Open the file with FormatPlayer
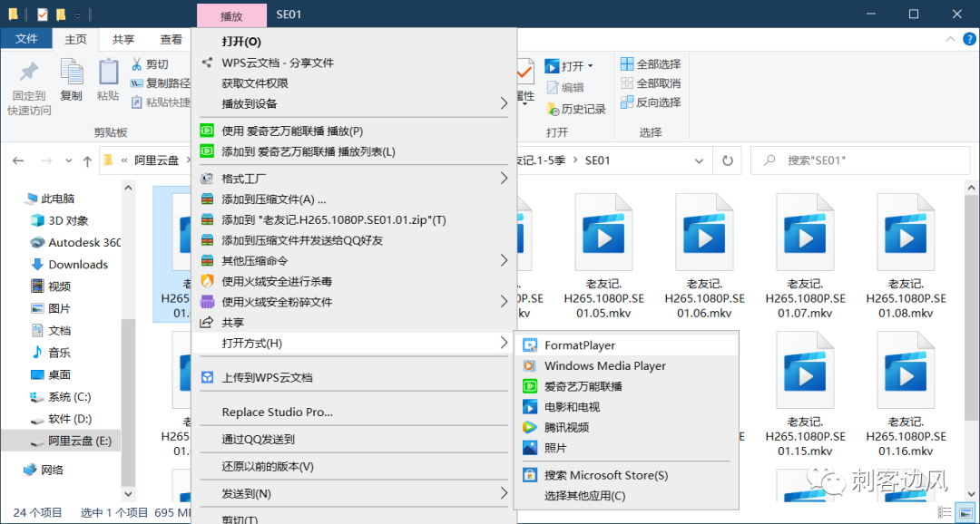The height and width of the screenshot is (524, 980). pos(625,344)
